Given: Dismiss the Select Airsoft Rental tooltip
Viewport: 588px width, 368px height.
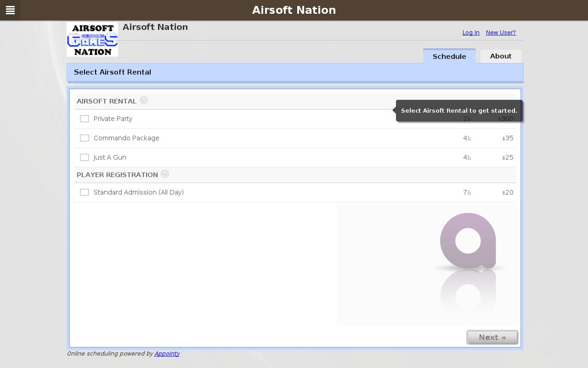Looking at the screenshot, I should click(x=459, y=110).
